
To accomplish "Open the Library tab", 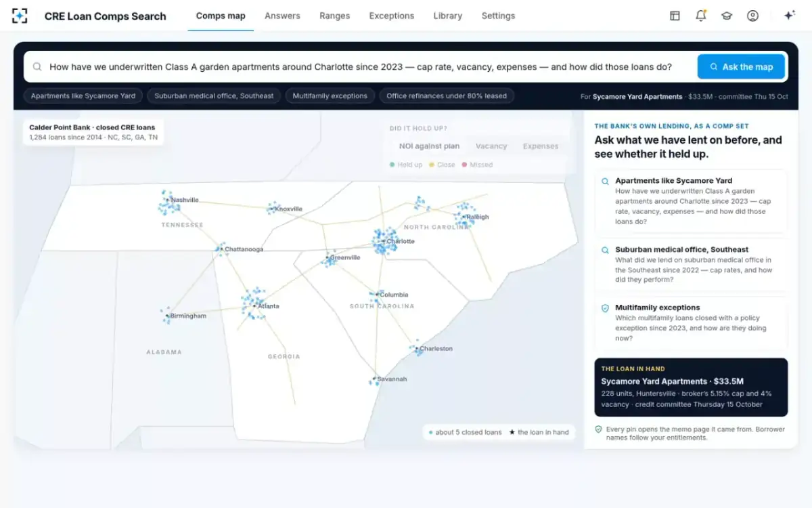I will point(447,16).
